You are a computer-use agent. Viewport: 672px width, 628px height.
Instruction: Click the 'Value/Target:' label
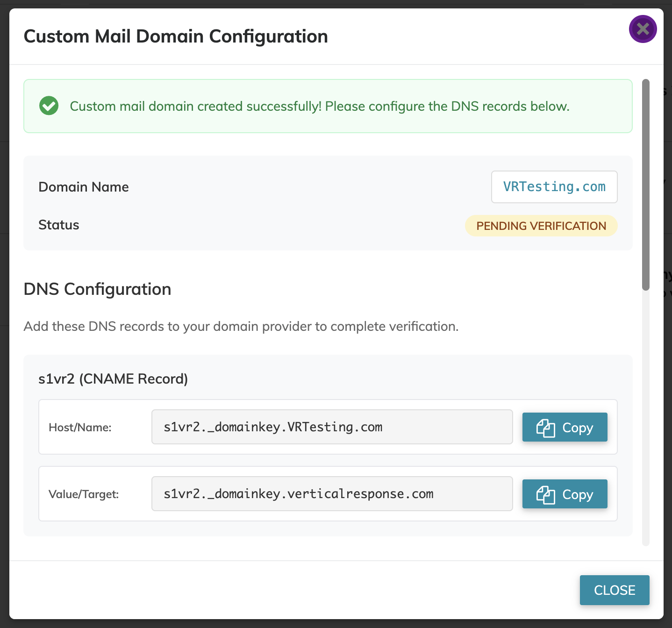click(x=84, y=494)
